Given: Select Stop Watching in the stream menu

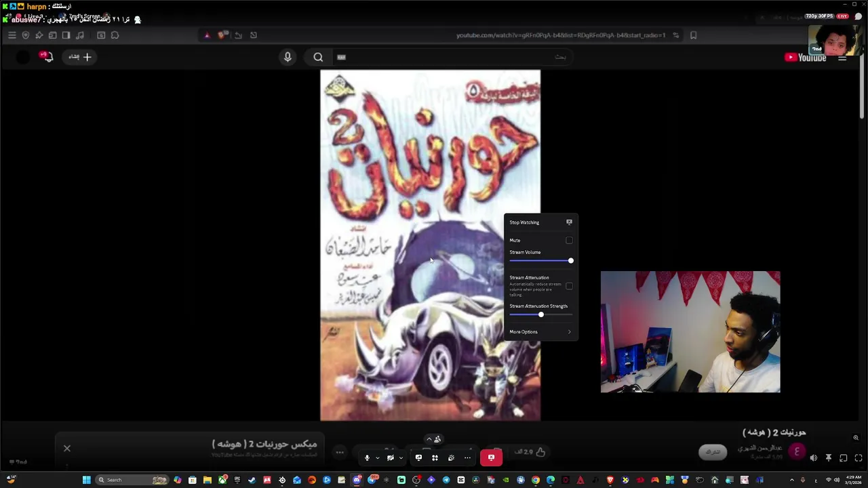Looking at the screenshot, I should click(540, 222).
